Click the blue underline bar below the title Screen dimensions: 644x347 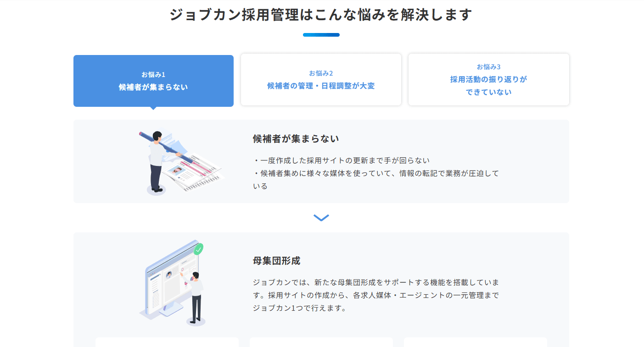(321, 35)
